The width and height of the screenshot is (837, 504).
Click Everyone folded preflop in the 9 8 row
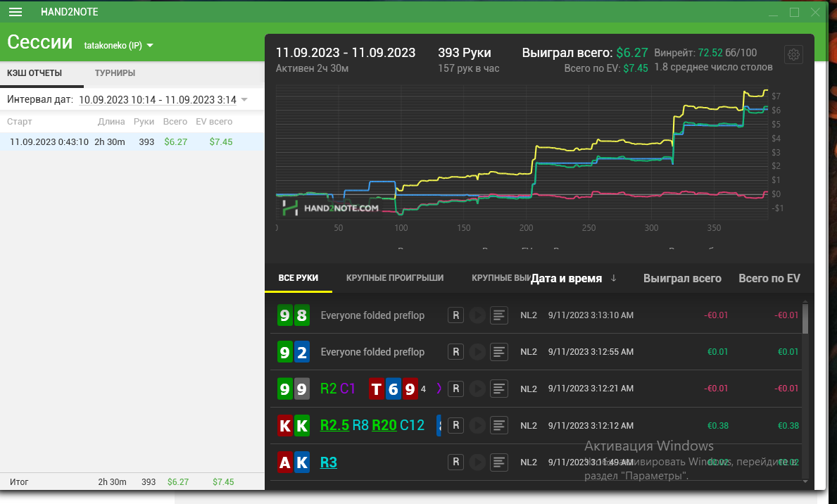tap(372, 315)
